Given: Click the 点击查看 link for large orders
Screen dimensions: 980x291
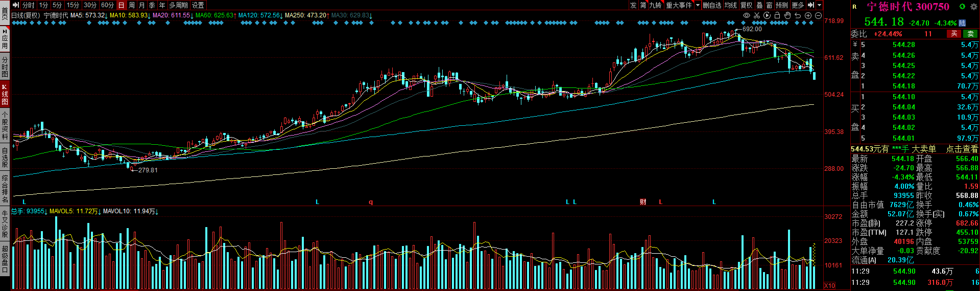Looking at the screenshot, I should pyautogui.click(x=962, y=149).
